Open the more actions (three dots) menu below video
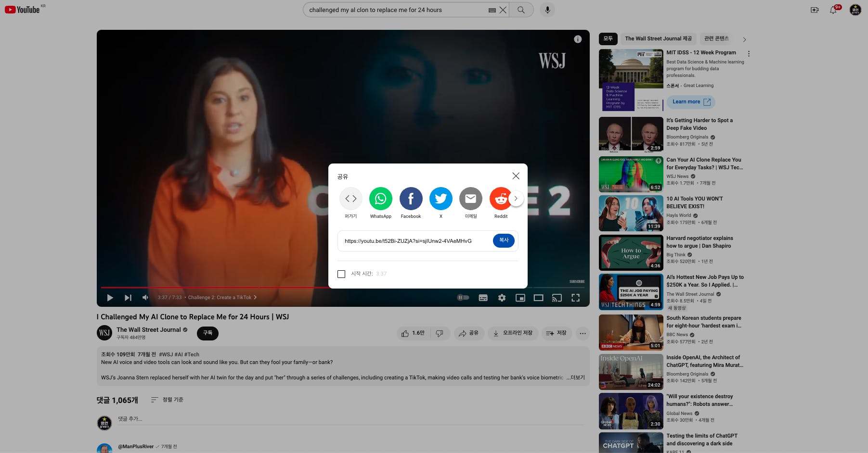The height and width of the screenshot is (453, 868). coord(583,333)
